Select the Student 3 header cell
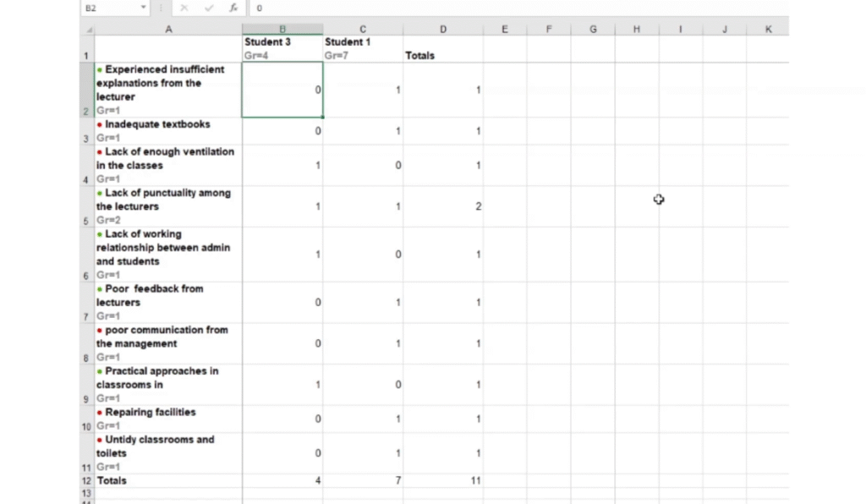866x504 pixels. (282, 48)
